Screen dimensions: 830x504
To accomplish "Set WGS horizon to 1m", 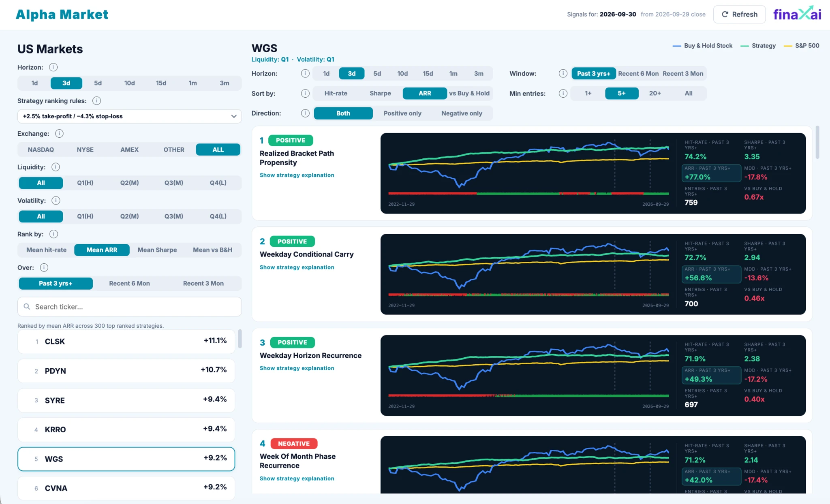I will tap(453, 74).
